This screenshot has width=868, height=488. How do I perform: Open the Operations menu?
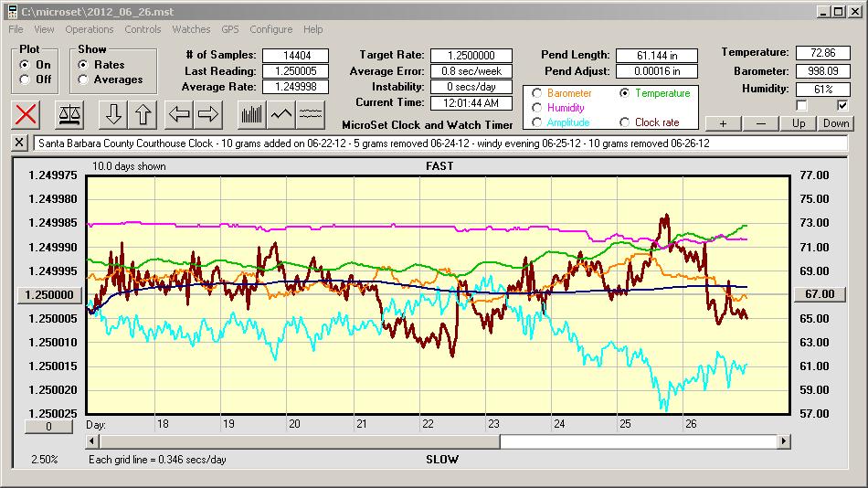90,29
